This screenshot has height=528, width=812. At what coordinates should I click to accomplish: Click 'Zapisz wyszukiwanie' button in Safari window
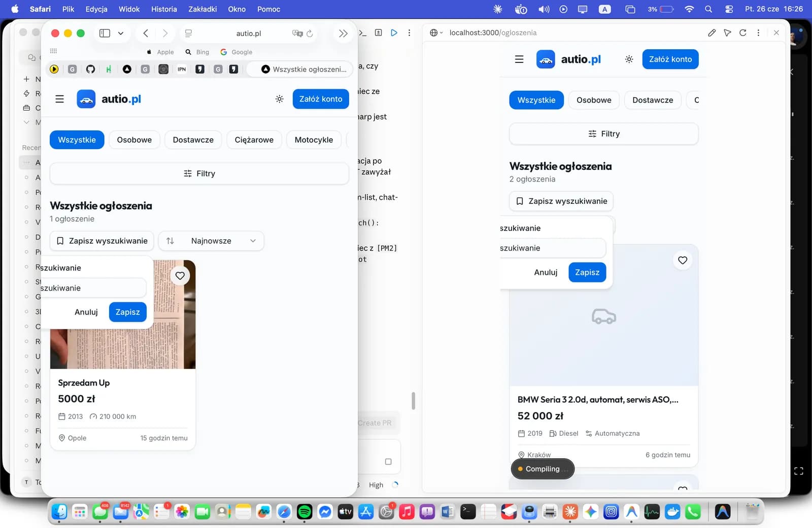click(x=102, y=241)
